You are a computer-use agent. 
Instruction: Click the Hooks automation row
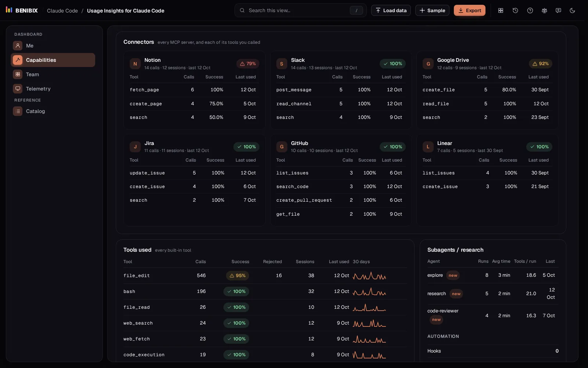coord(493,351)
